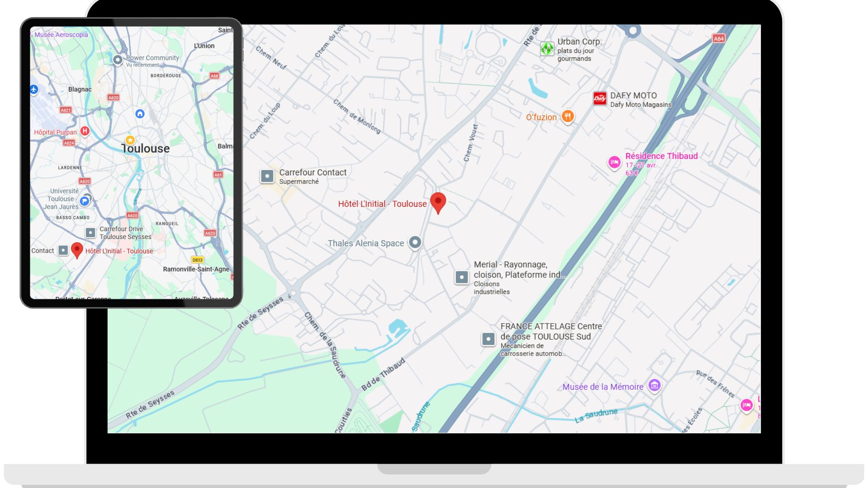
Task: Click the Merial Rayonnage business icon
Action: [x=462, y=277]
